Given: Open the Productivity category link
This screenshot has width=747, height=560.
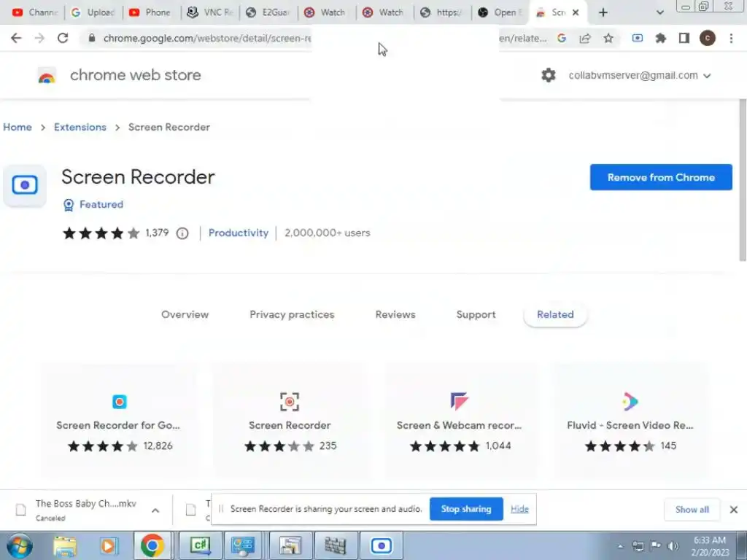Looking at the screenshot, I should coord(239,233).
